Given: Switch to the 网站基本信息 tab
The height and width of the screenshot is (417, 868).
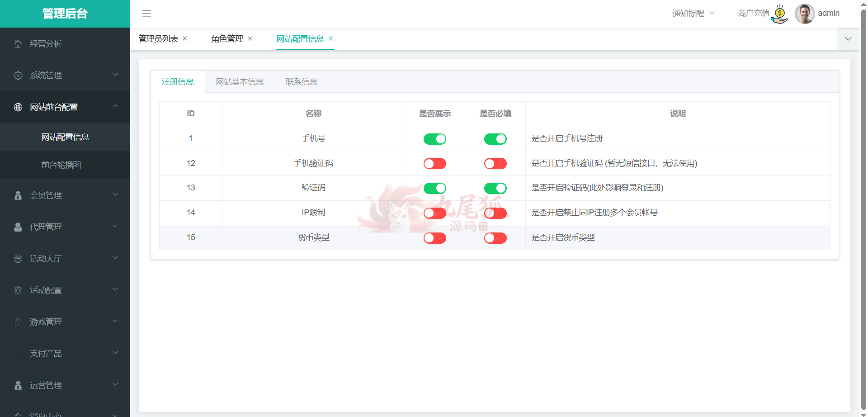Looking at the screenshot, I should (x=240, y=82).
